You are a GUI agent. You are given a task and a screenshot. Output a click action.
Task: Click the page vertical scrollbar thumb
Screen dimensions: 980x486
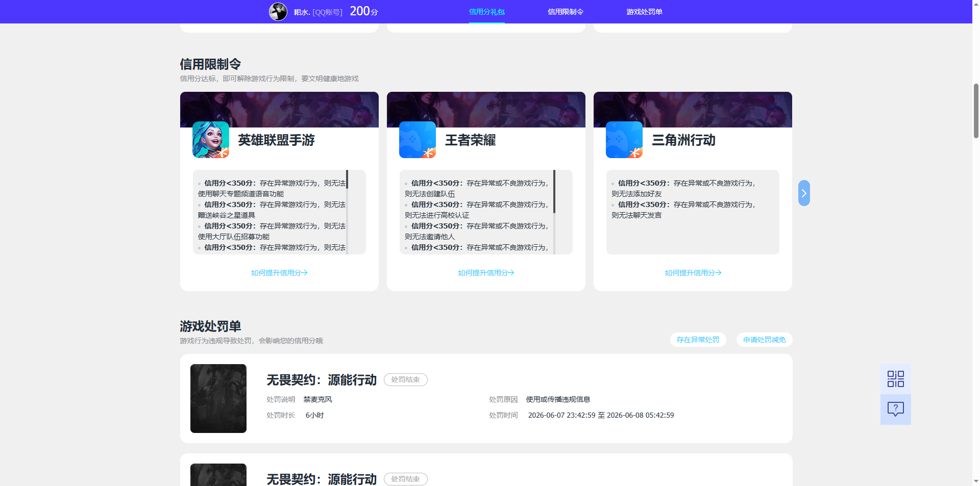point(976,111)
